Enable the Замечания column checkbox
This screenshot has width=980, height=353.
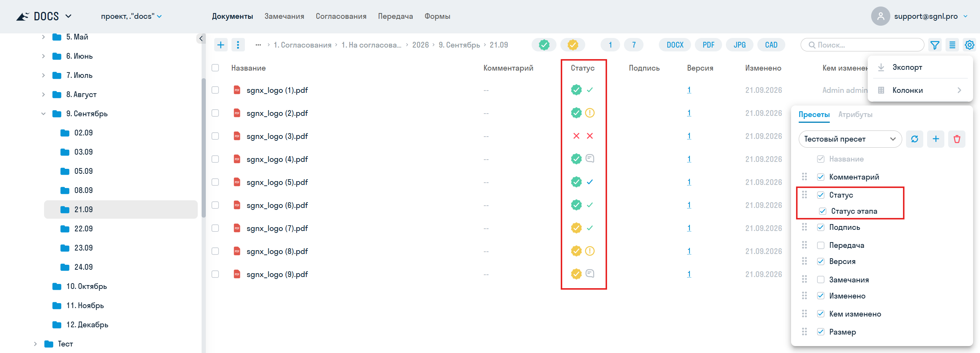pyautogui.click(x=821, y=280)
